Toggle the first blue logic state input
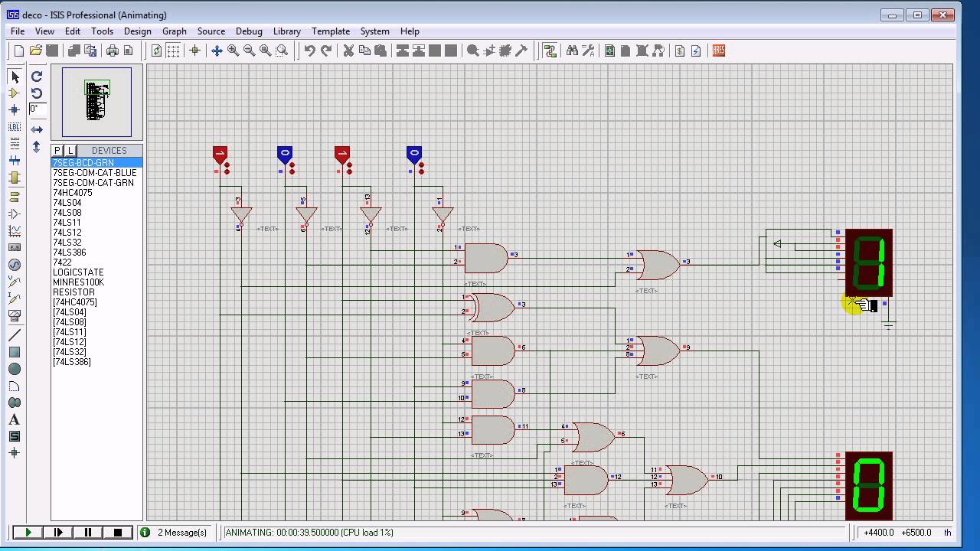Screen dimensions: 980x551 (284, 155)
